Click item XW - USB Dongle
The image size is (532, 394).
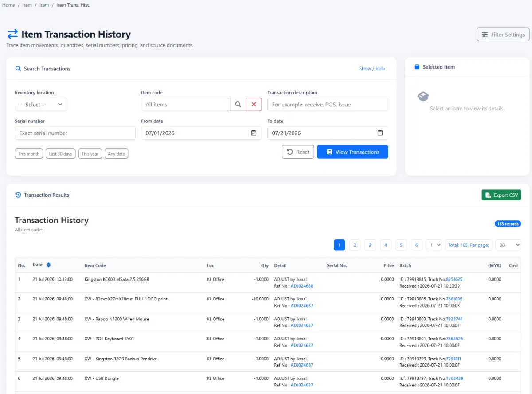pos(102,378)
